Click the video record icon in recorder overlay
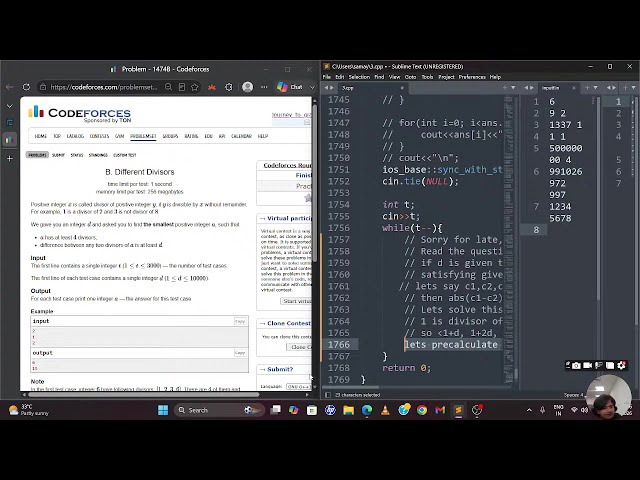This screenshot has width=640, height=480. coord(587,366)
